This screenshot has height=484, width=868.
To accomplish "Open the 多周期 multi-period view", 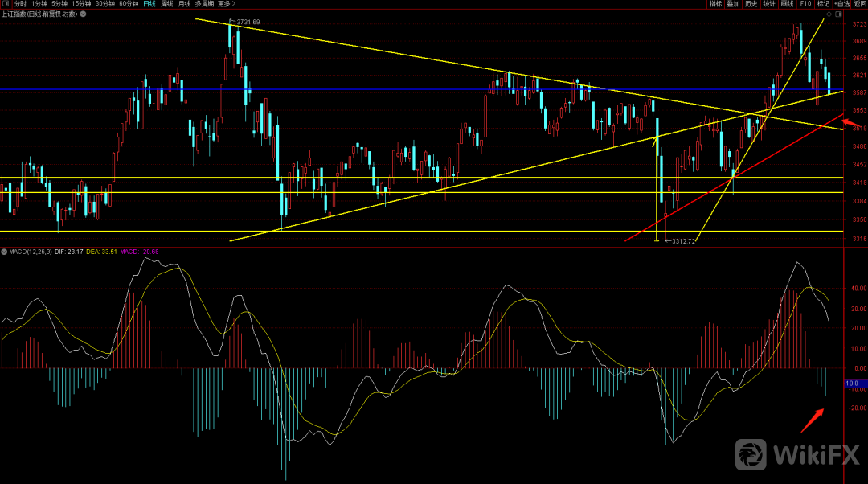I will click(x=204, y=4).
